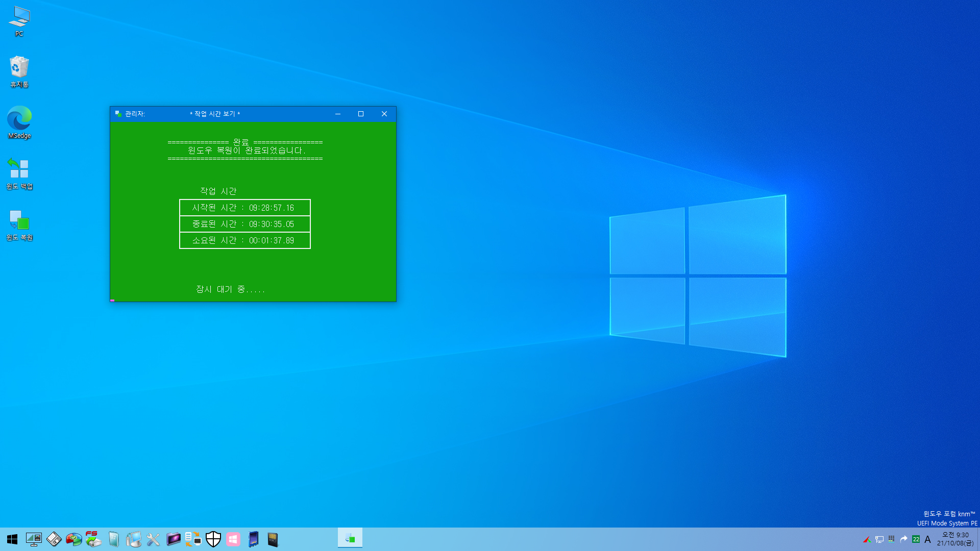Open the wrench and screwdriver tools icon
Viewport: 980px width, 551px height.
(x=153, y=539)
